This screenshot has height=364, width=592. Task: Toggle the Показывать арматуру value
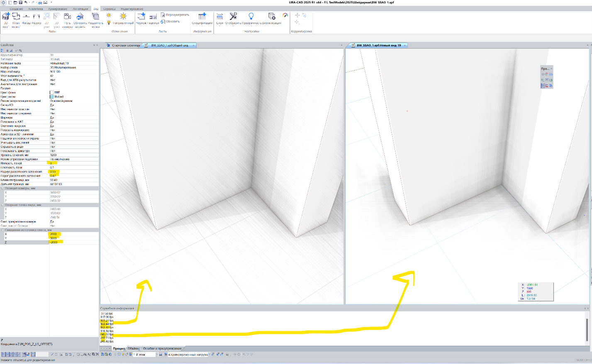pyautogui.click(x=52, y=151)
